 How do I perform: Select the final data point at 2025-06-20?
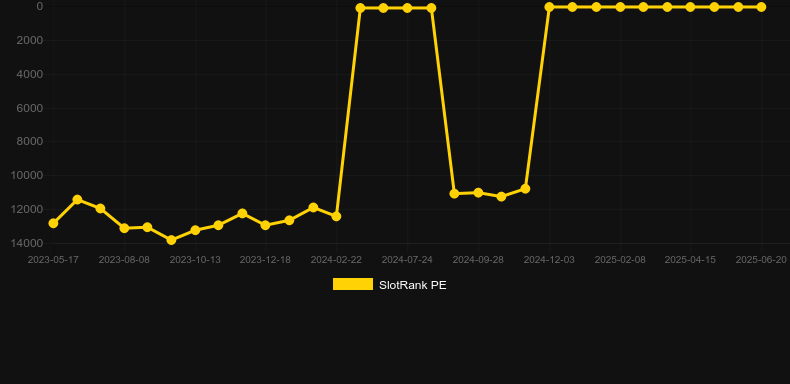point(761,7)
